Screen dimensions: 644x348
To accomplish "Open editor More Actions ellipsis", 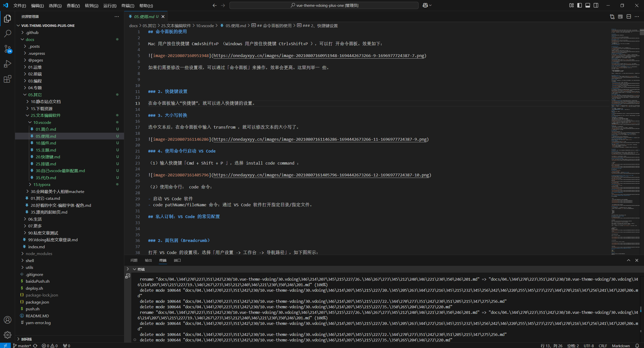I will [637, 17].
